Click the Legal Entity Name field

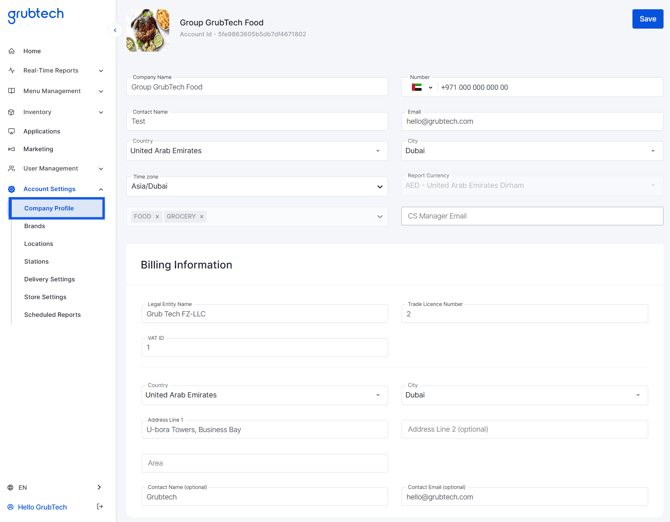[x=264, y=314]
